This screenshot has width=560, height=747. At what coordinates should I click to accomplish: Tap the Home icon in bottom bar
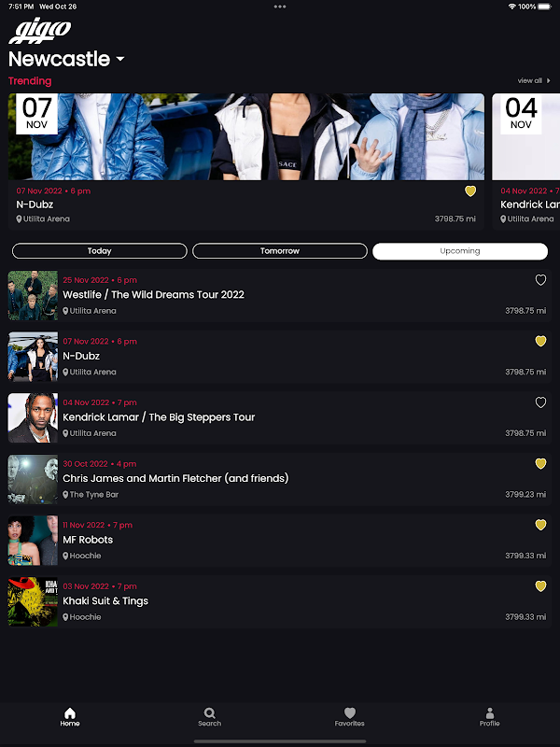[x=70, y=713]
